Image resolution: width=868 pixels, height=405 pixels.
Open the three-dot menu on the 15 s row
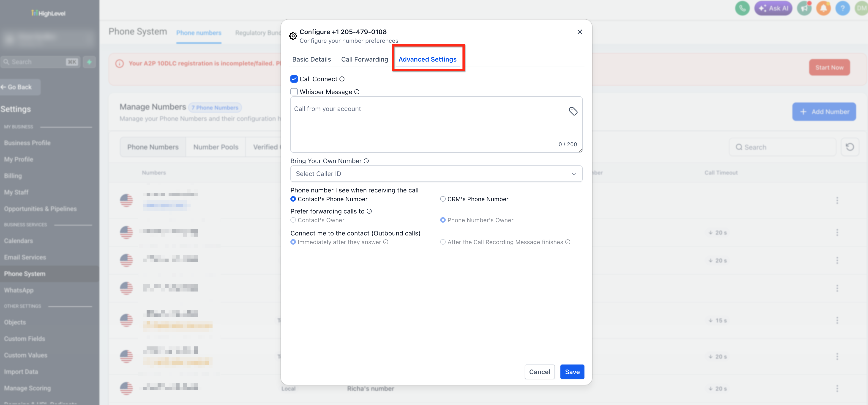837,321
